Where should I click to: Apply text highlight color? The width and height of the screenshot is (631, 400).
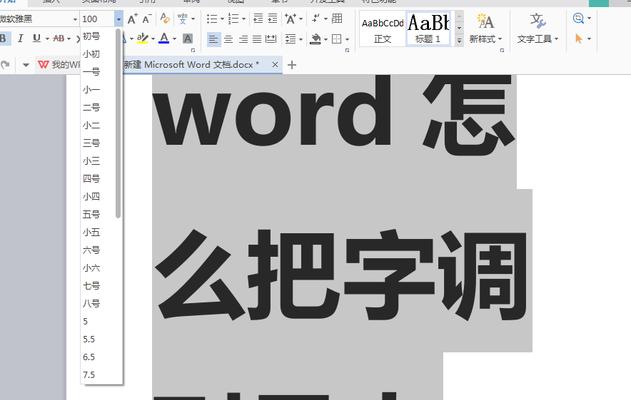142,39
